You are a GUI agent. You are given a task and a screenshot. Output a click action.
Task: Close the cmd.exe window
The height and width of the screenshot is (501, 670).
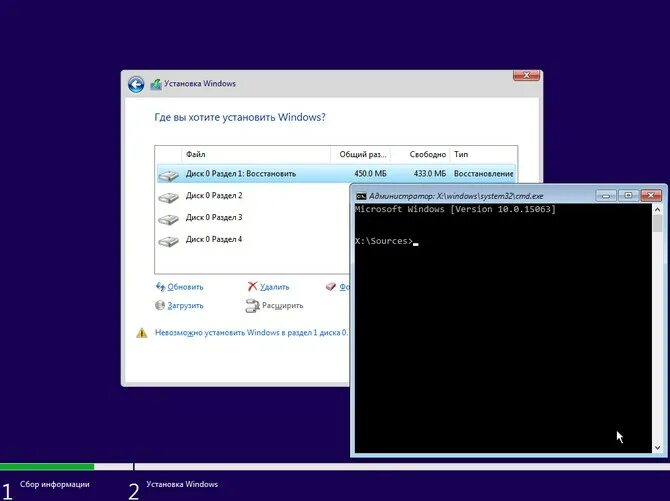pos(651,196)
